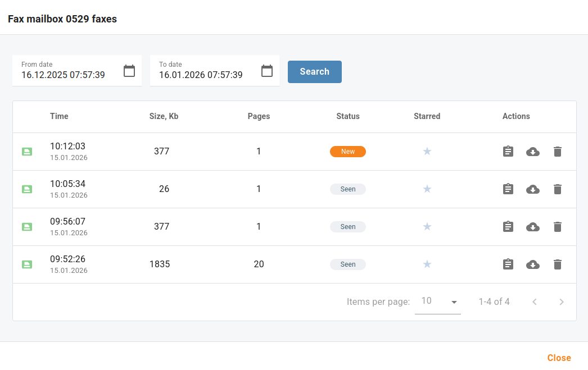Close the fax mailbox dialog
Image resolution: width=588 pixels, height=370 pixels.
559,358
